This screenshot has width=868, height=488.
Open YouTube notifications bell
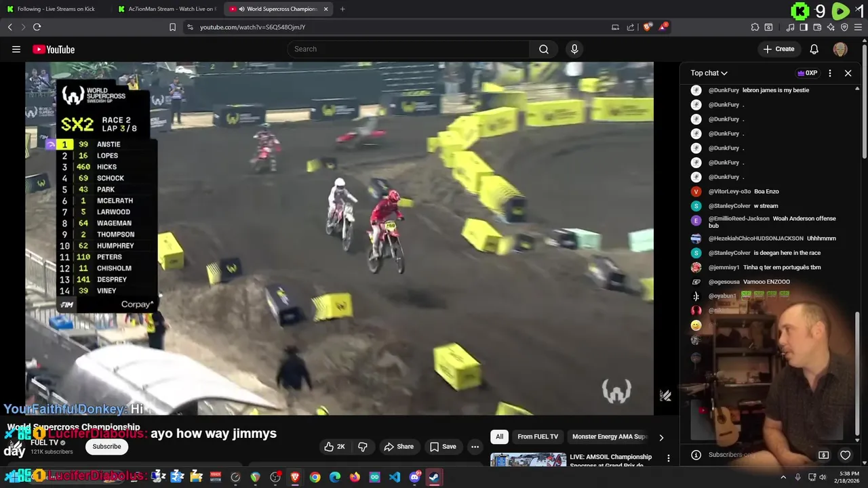(814, 49)
